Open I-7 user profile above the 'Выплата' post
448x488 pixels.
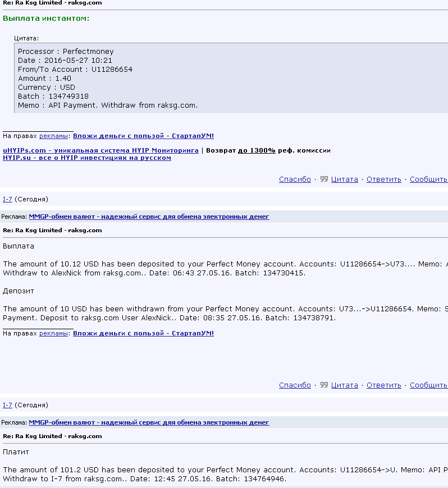pyautogui.click(x=7, y=199)
